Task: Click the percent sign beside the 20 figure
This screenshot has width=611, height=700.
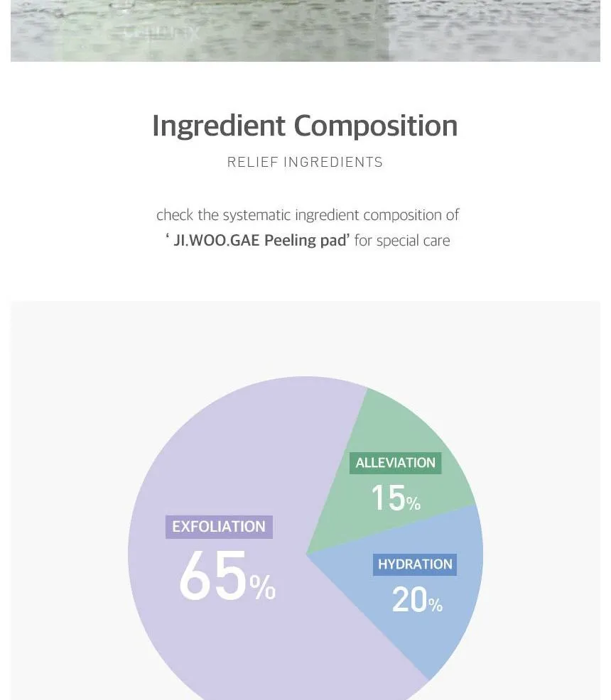Action: pos(436,606)
